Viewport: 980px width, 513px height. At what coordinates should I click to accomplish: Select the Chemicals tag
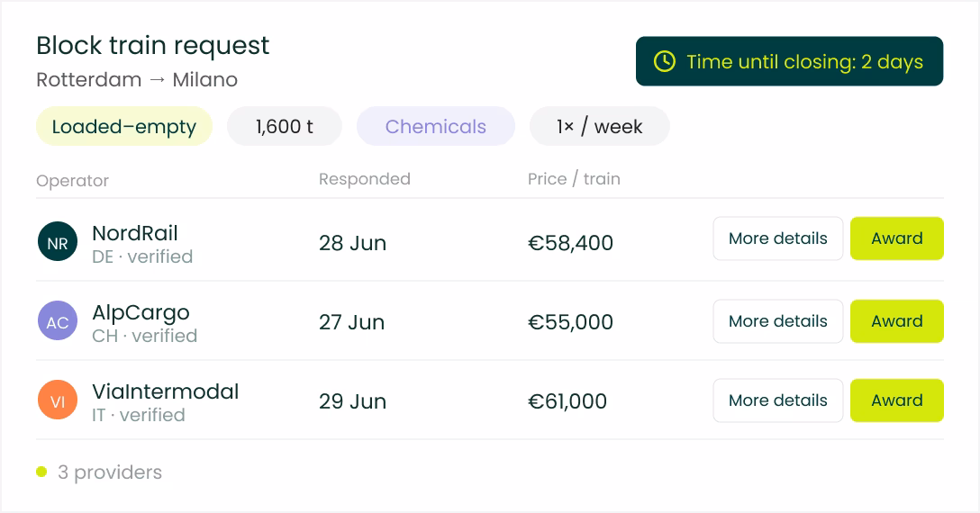436,126
